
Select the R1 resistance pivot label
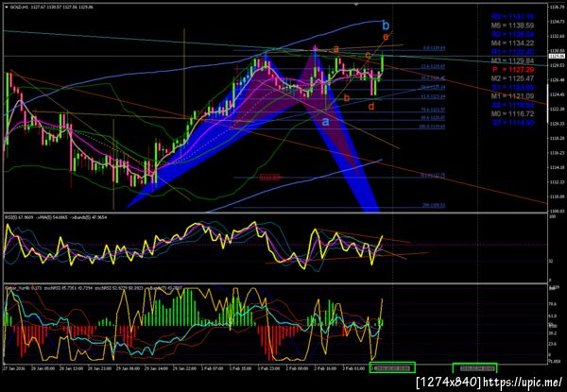512,52
